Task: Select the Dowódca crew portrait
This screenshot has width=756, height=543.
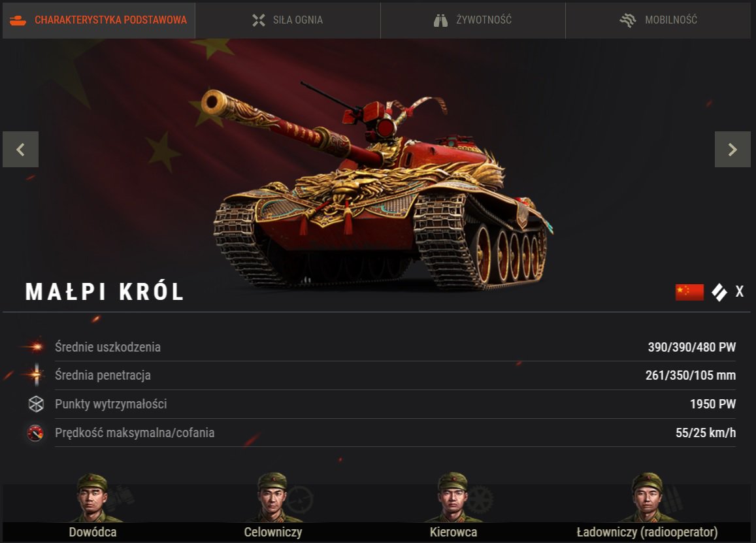Action: 93,498
